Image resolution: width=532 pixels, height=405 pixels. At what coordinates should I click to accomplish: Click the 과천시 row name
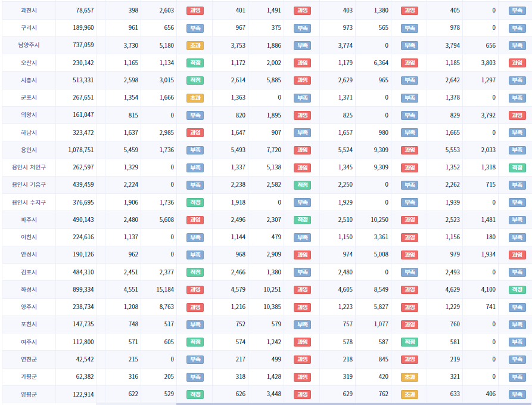pos(29,11)
